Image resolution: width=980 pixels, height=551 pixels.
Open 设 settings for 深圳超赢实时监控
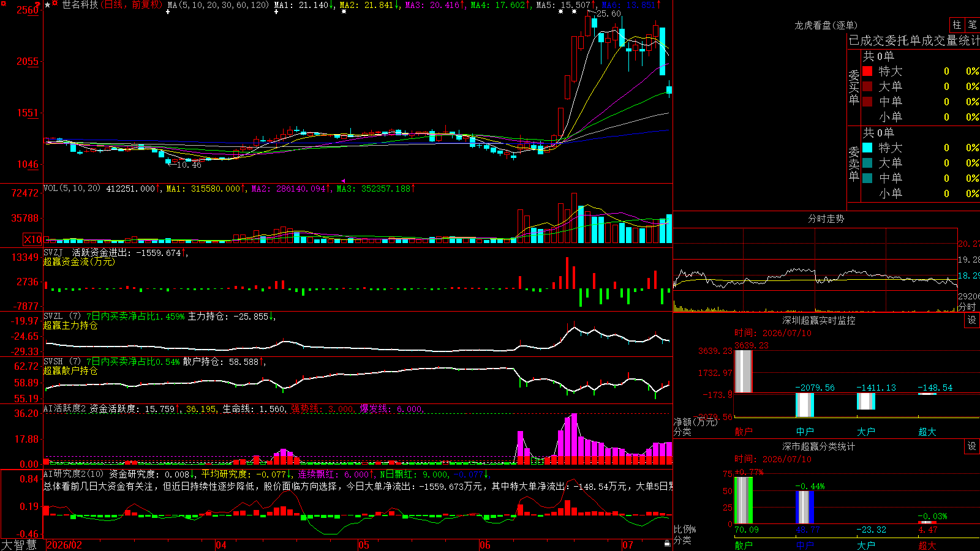pyautogui.click(x=972, y=320)
